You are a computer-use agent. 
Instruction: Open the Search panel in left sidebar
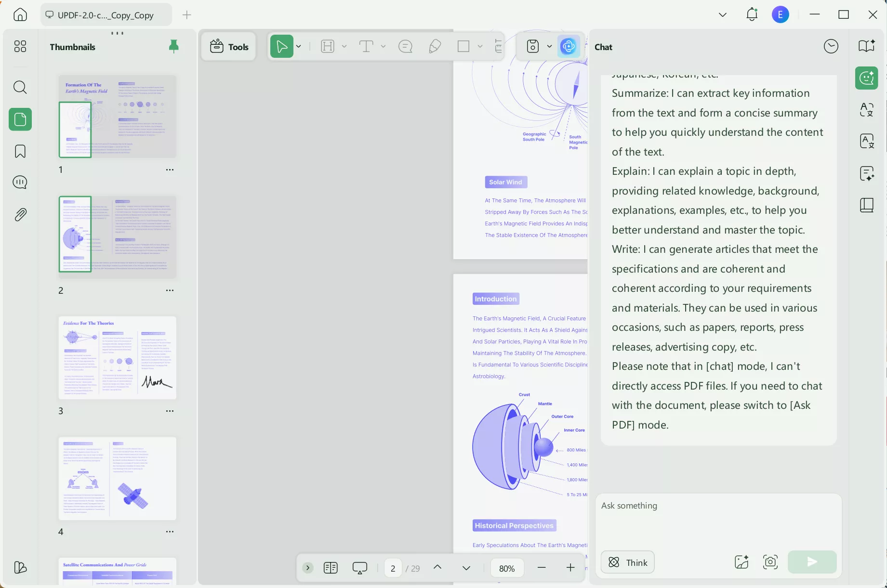(20, 87)
